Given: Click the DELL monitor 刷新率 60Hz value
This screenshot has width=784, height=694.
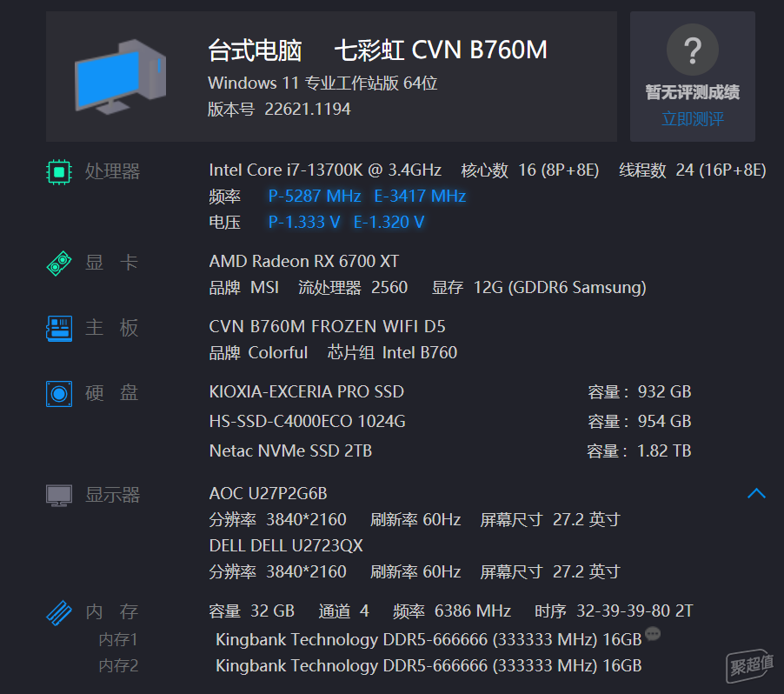Looking at the screenshot, I should pos(415,572).
